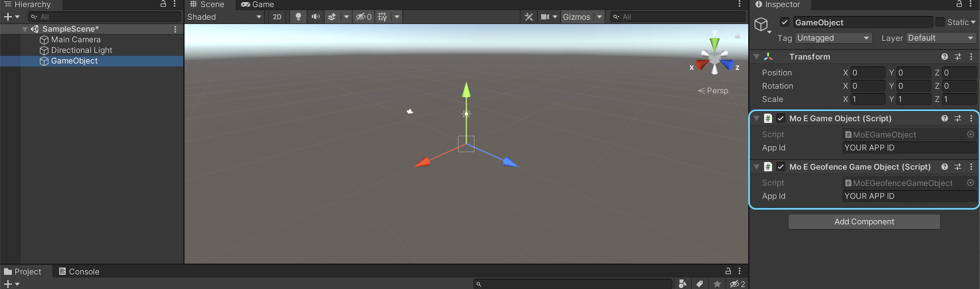This screenshot has height=289, width=980.
Task: Disable Mo E Game Object script checkbox
Action: (781, 118)
